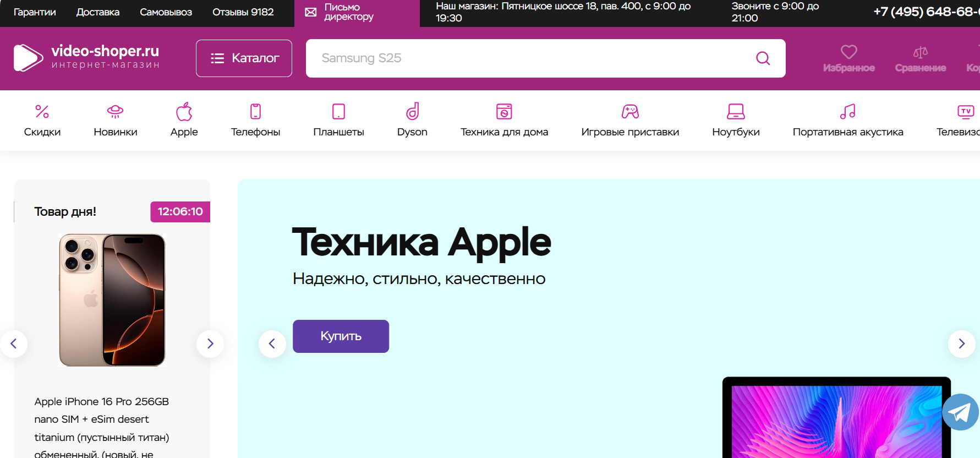Open the Гарантии page
980x458 pixels.
point(35,12)
